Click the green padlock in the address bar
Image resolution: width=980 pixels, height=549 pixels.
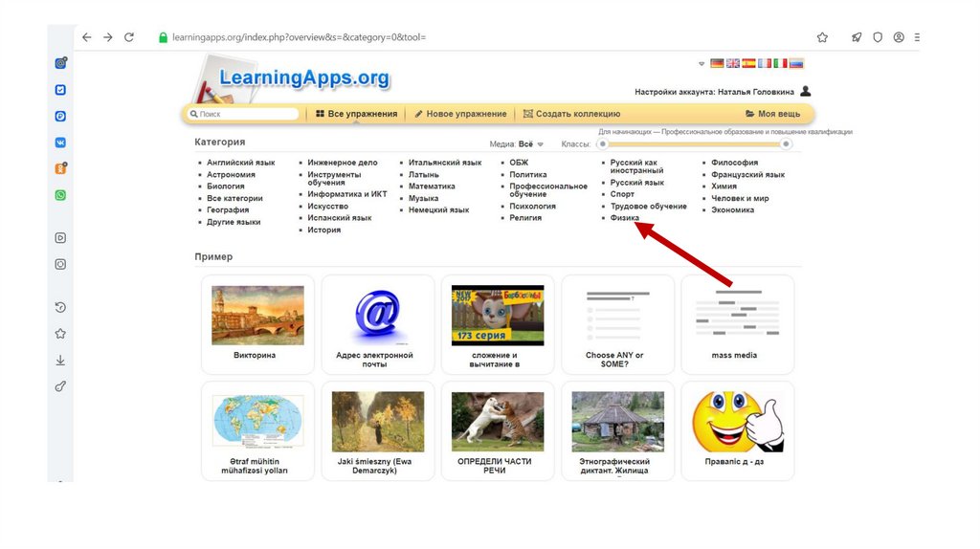click(163, 37)
